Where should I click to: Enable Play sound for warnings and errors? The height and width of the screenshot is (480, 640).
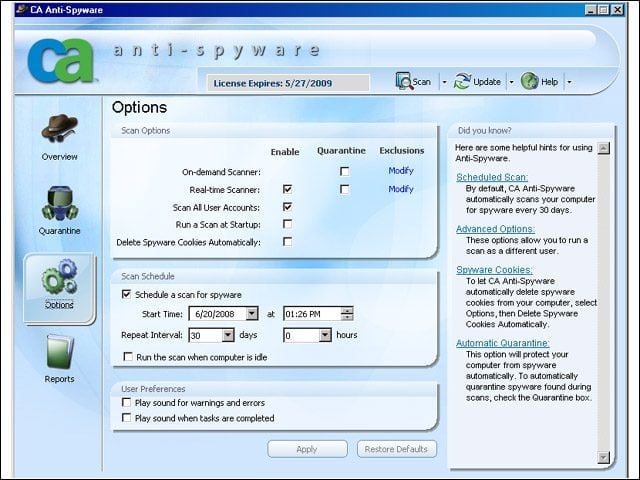tap(127, 402)
